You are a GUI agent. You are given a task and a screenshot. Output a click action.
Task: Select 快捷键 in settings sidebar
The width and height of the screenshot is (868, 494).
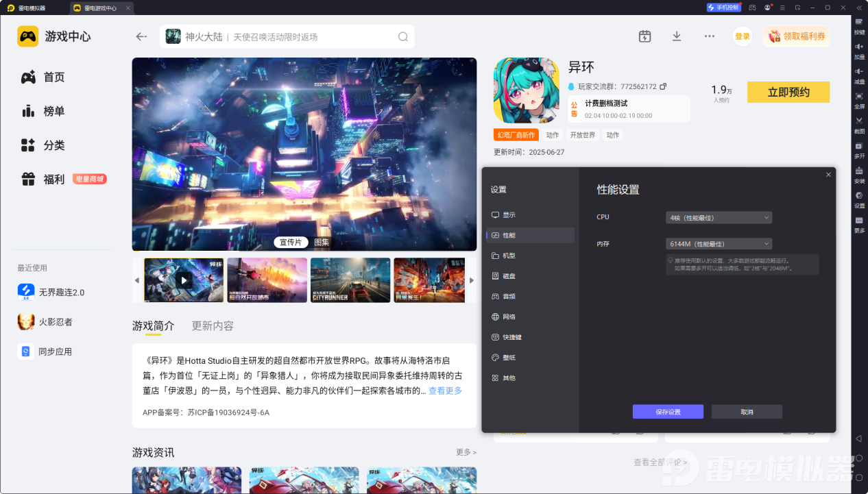tap(531, 337)
